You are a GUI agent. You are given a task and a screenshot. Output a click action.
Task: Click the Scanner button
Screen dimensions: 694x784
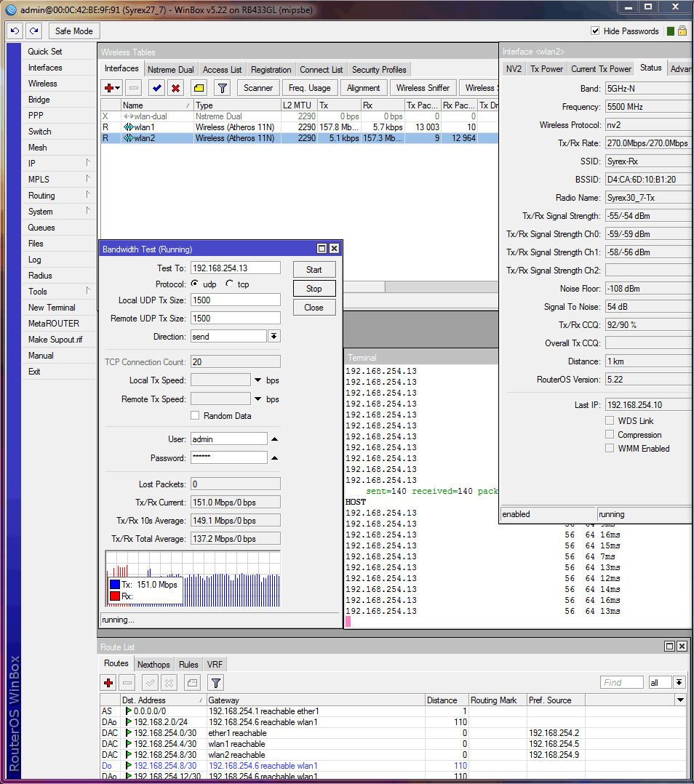(258, 88)
